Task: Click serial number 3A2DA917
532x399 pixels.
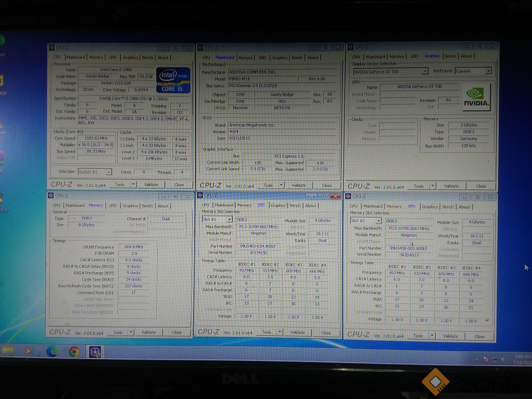Action: (x=409, y=255)
